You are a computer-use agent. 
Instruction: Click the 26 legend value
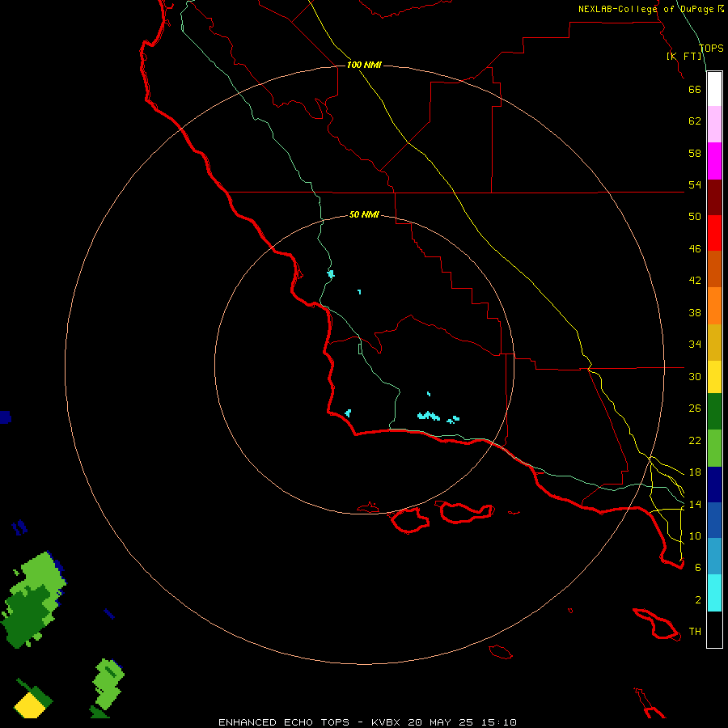[x=695, y=408]
